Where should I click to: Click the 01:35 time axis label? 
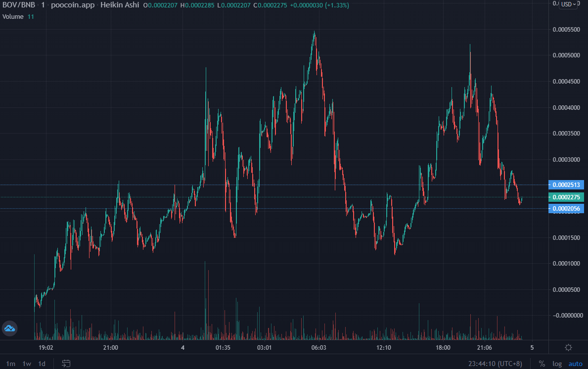(223, 348)
